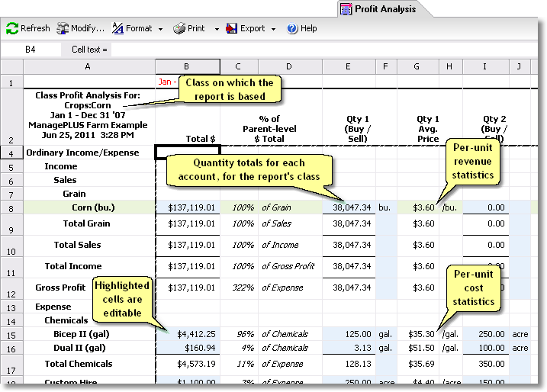547x392 pixels.
Task: Select row 8 header
Action: click(11, 207)
